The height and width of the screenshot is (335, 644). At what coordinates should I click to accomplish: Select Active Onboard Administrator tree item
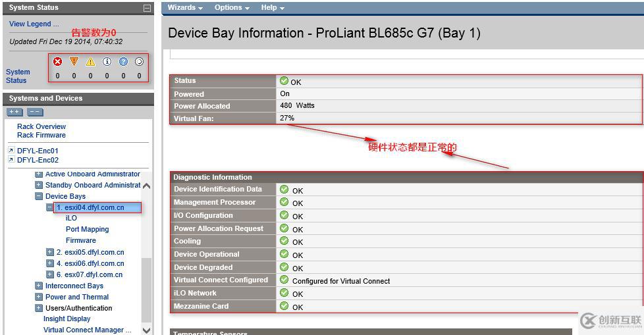[92, 174]
